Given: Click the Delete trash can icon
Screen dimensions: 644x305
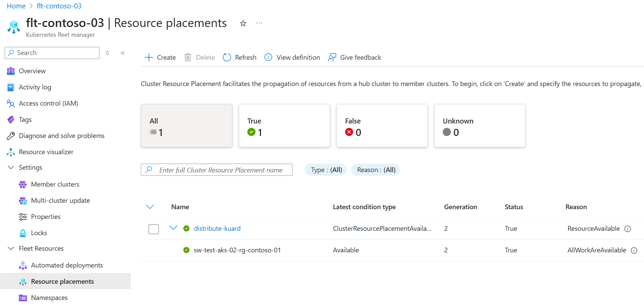Looking at the screenshot, I should [188, 57].
